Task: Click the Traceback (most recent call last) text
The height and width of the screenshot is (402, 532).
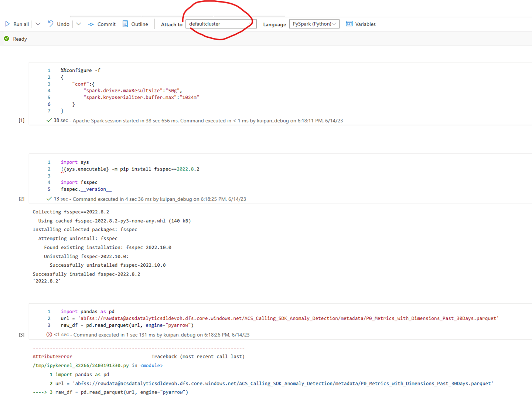Action: point(198,357)
